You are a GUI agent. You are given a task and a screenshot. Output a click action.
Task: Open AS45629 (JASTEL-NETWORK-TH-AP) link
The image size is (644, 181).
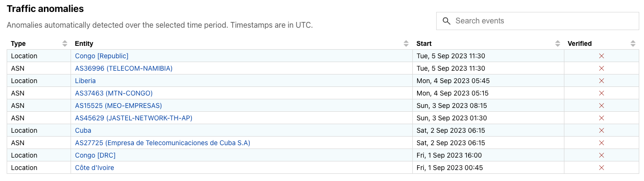tap(133, 118)
